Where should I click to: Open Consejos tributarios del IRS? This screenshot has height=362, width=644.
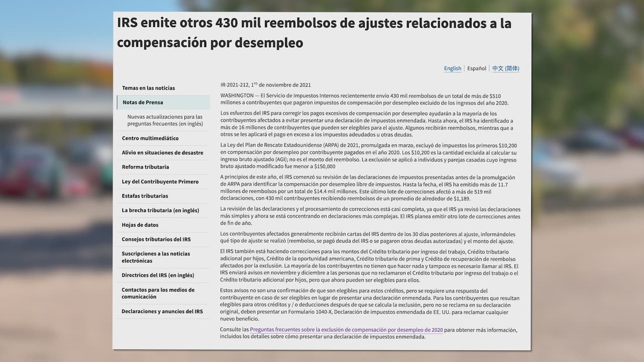156,239
